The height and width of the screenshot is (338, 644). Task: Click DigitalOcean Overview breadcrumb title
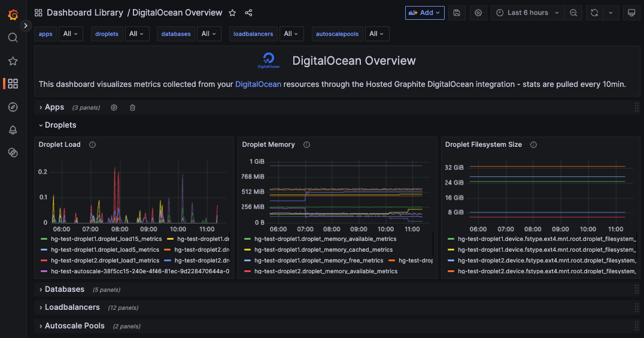click(177, 13)
